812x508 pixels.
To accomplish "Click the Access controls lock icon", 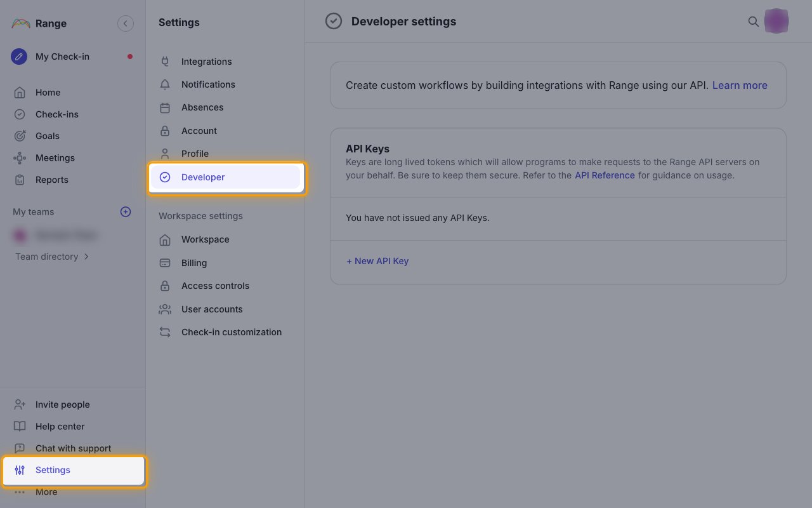I will pyautogui.click(x=165, y=286).
